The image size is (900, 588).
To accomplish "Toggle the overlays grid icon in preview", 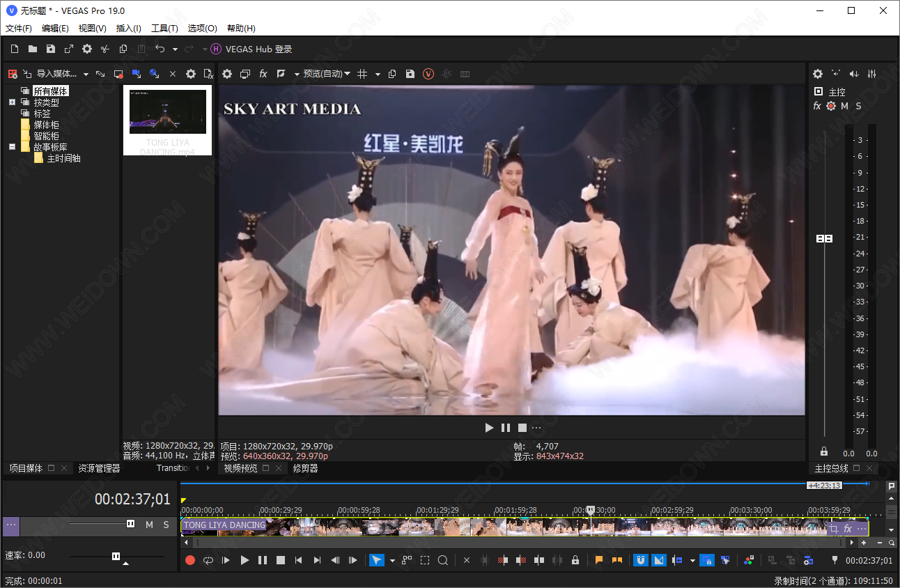I will coord(362,74).
